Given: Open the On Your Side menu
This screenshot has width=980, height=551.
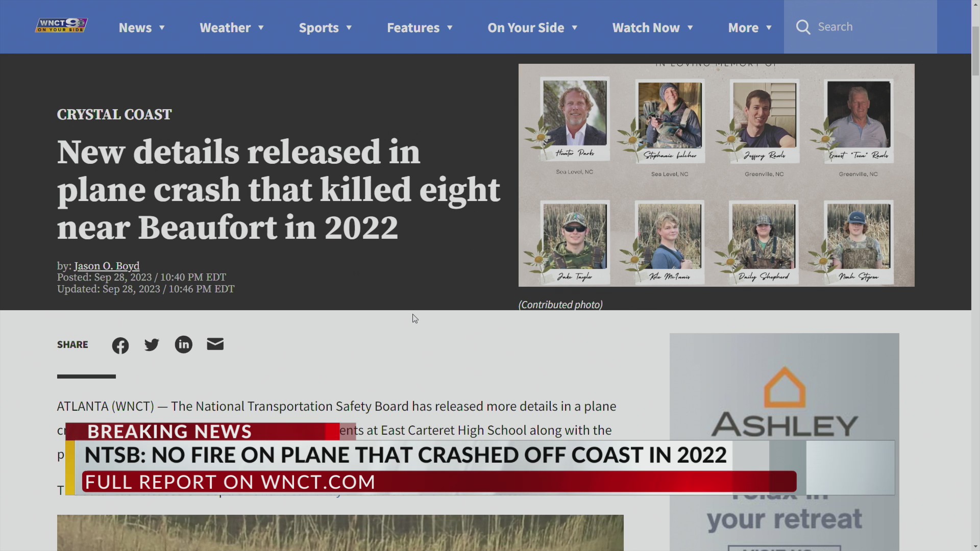Looking at the screenshot, I should (x=526, y=28).
